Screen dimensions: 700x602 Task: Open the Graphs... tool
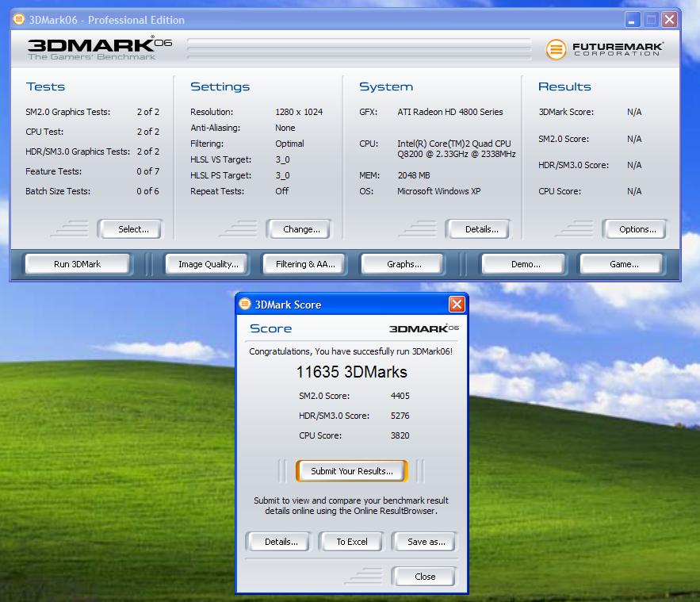tap(404, 264)
